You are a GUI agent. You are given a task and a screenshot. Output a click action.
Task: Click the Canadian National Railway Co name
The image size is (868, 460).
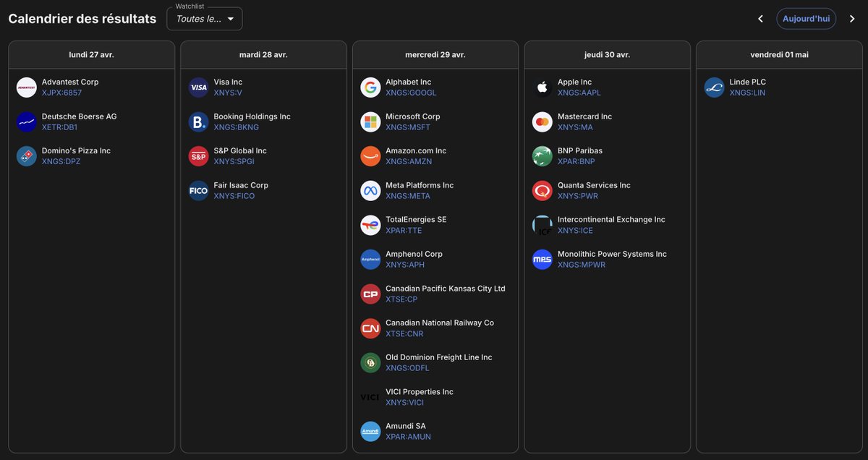tap(440, 323)
